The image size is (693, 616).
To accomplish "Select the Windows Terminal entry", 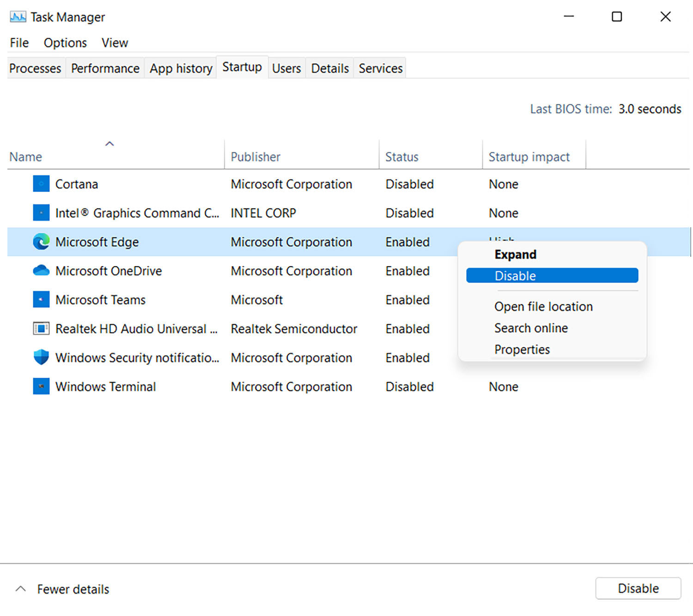I will 105,387.
